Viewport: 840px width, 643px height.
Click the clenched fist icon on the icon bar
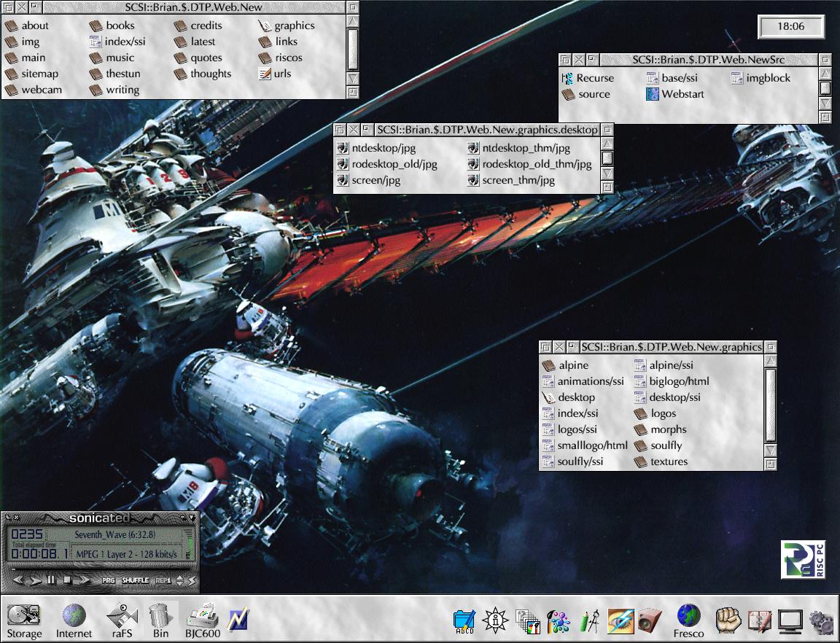coord(728,620)
